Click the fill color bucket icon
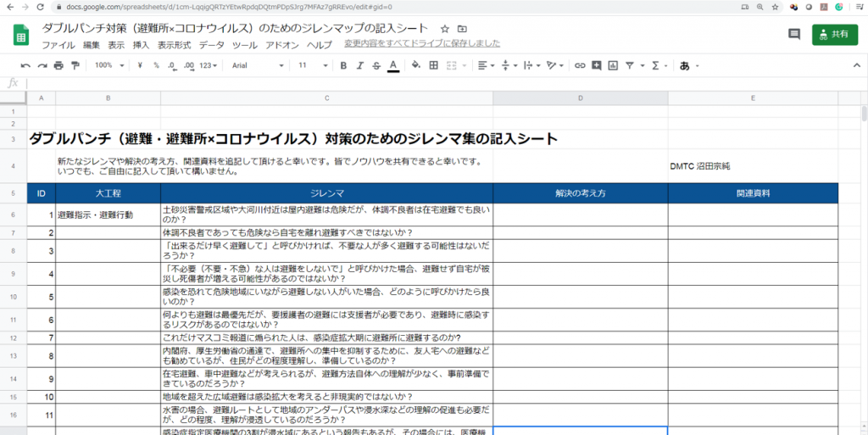Screen dimensions: 868x435 tap(415, 65)
